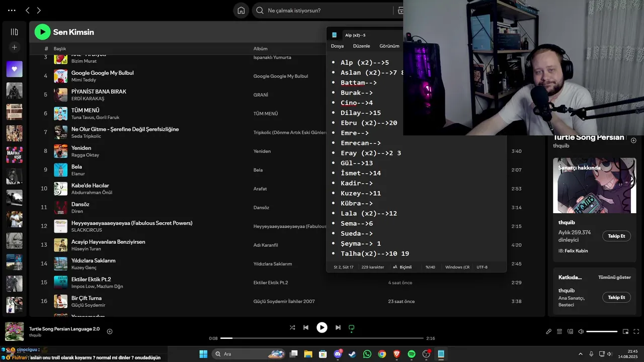
Task: Open the %140 zoom level in Notepad
Action: [430, 267]
